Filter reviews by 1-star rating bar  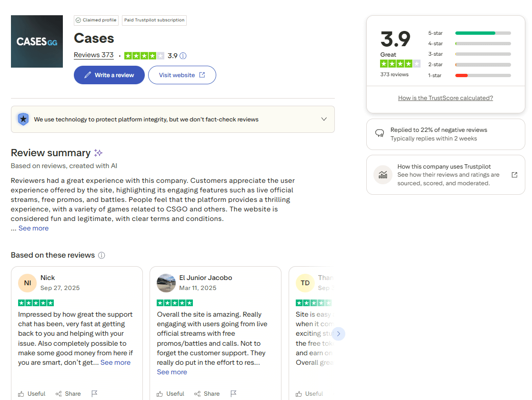(482, 75)
